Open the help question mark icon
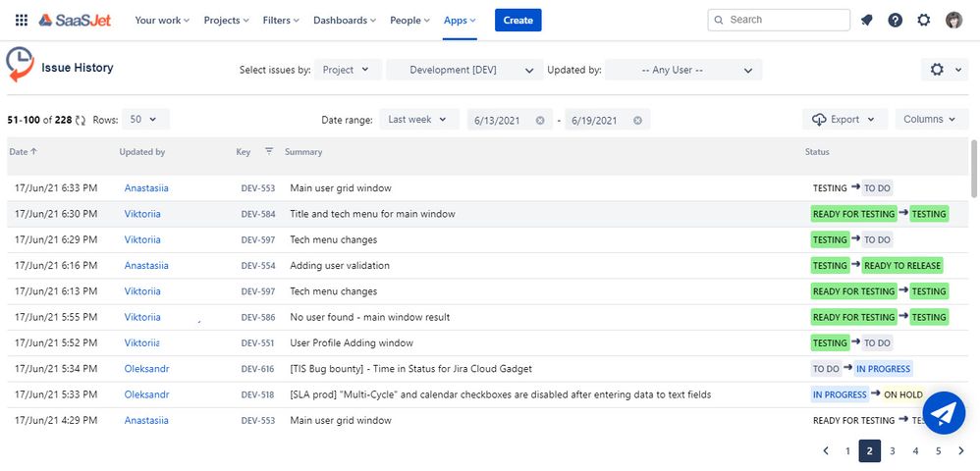This screenshot has width=980, height=471. pos(895,20)
